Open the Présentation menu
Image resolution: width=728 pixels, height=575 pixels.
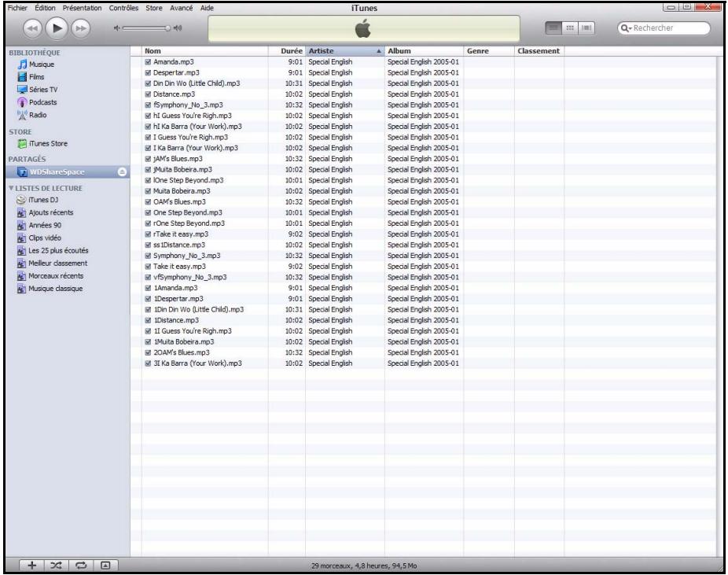tap(83, 8)
